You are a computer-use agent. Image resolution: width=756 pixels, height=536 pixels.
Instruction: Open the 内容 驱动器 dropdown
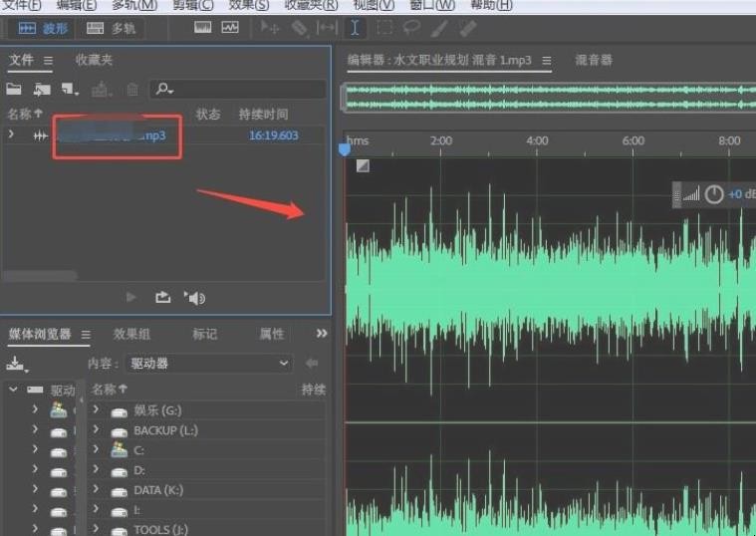(x=209, y=364)
